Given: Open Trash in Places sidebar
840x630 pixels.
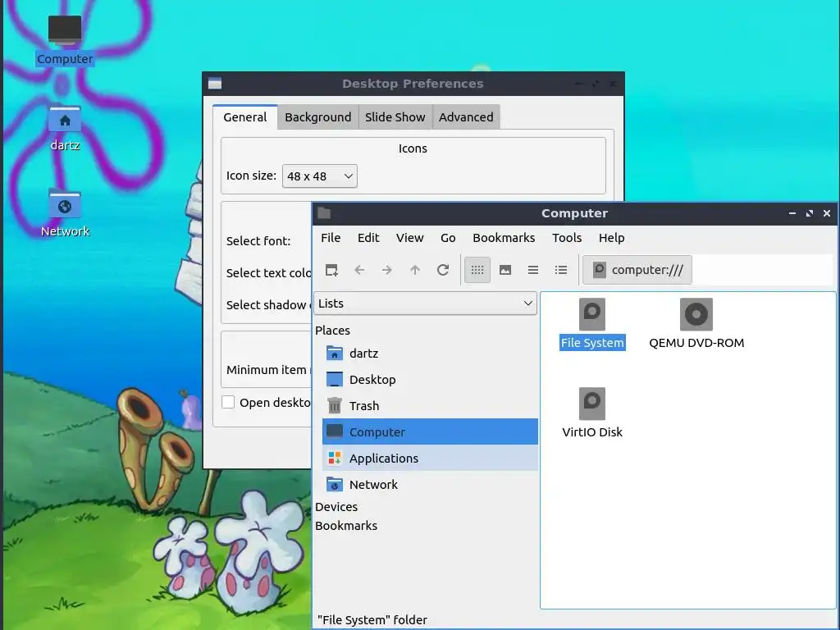Looking at the screenshot, I should tap(430, 405).
